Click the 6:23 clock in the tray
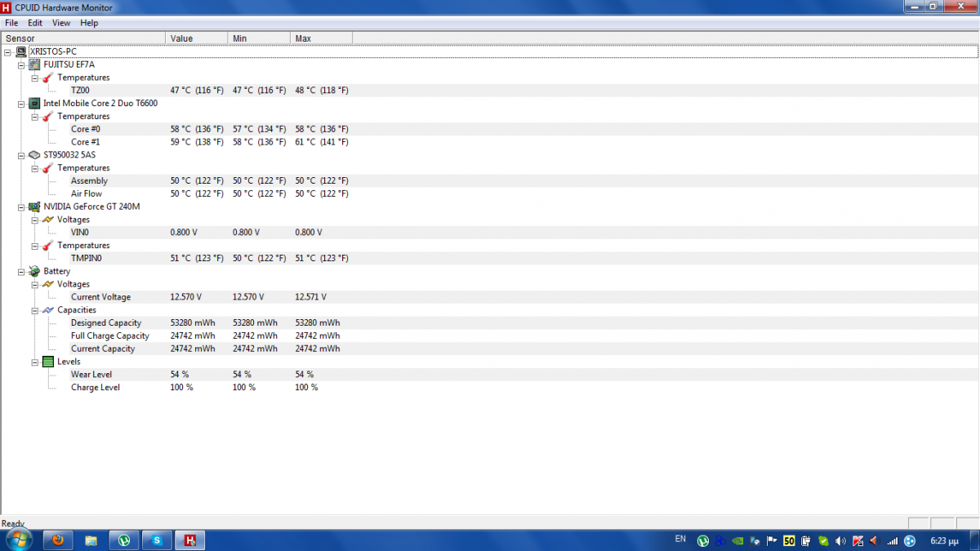The width and height of the screenshot is (980, 551). tap(944, 540)
